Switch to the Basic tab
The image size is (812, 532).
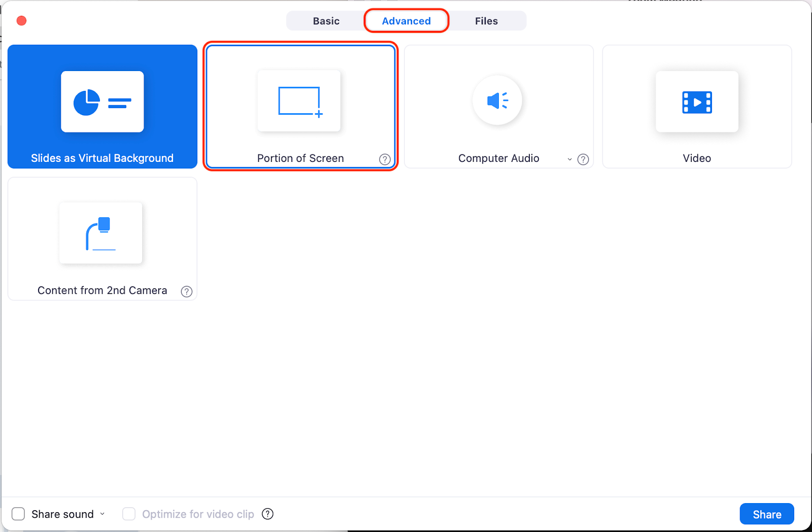[326, 21]
